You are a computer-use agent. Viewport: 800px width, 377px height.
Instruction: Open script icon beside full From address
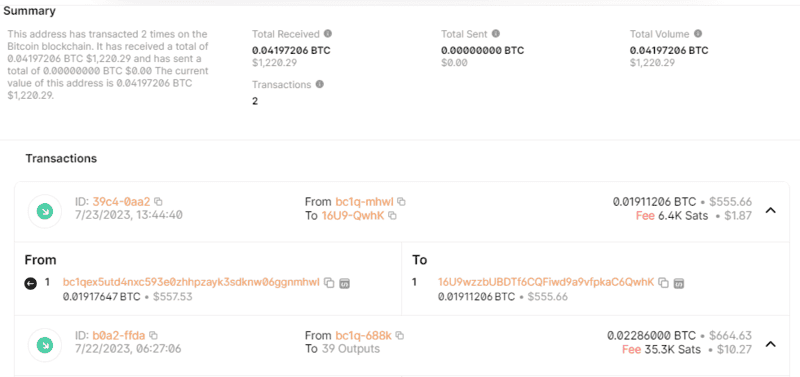[x=345, y=283]
